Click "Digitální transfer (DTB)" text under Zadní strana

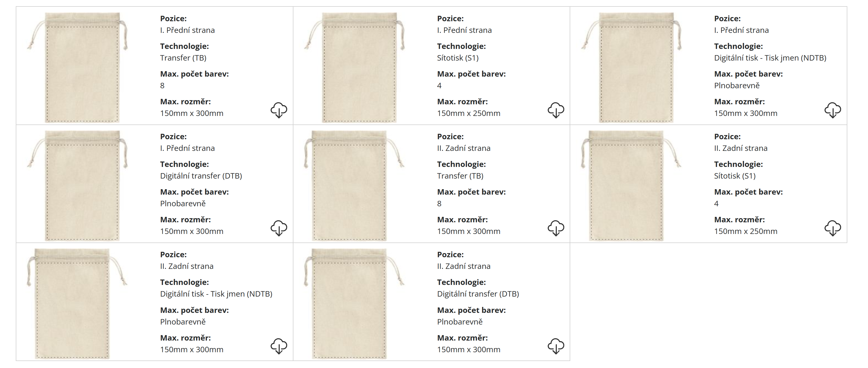pyautogui.click(x=478, y=294)
